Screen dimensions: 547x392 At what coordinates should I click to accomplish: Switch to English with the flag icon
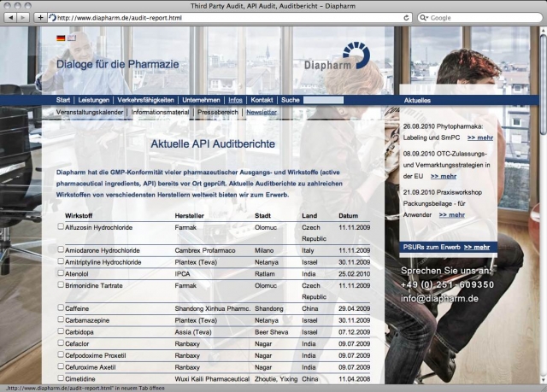coord(72,38)
